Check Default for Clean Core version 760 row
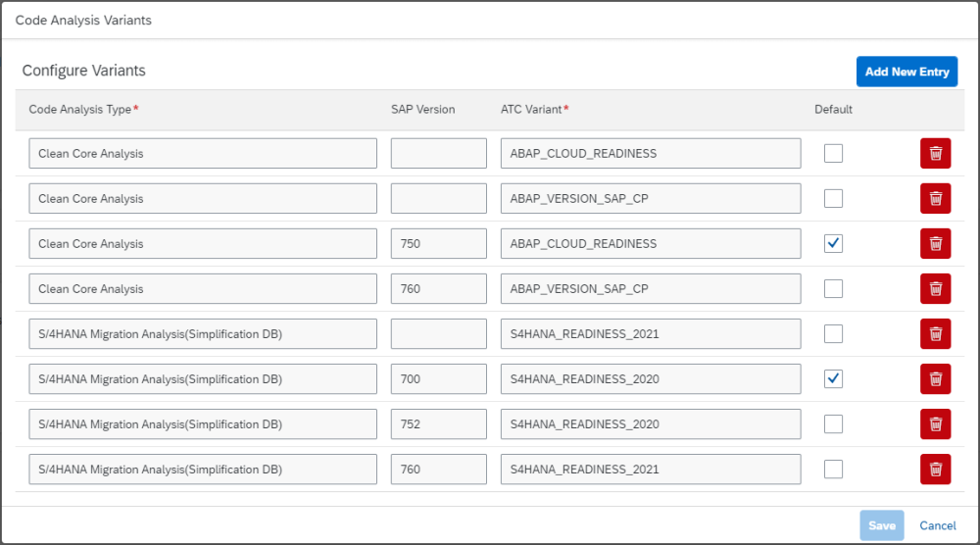980x545 pixels. (833, 289)
